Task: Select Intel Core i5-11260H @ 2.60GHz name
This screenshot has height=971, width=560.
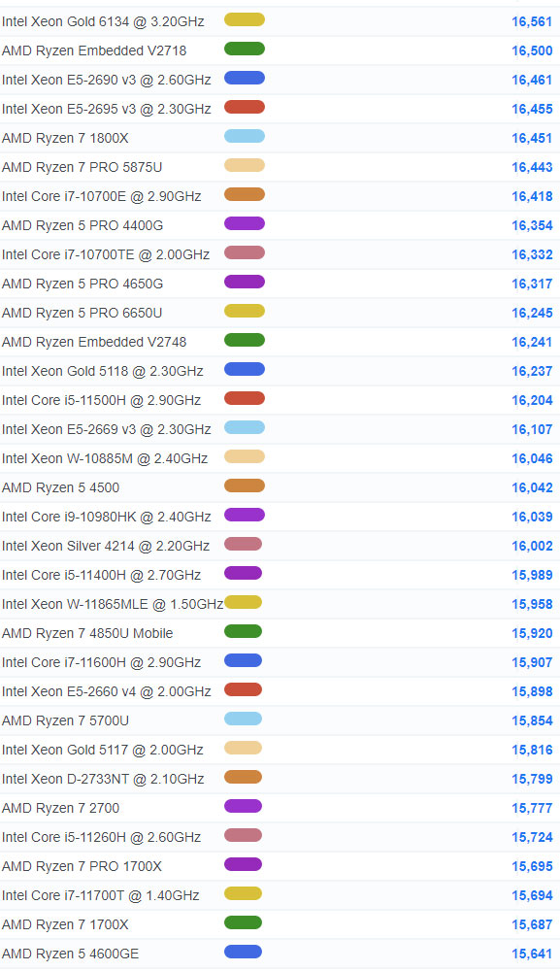Action: click(x=101, y=837)
